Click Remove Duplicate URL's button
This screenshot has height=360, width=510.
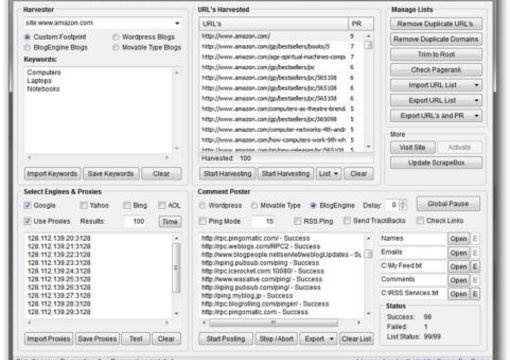click(x=436, y=24)
